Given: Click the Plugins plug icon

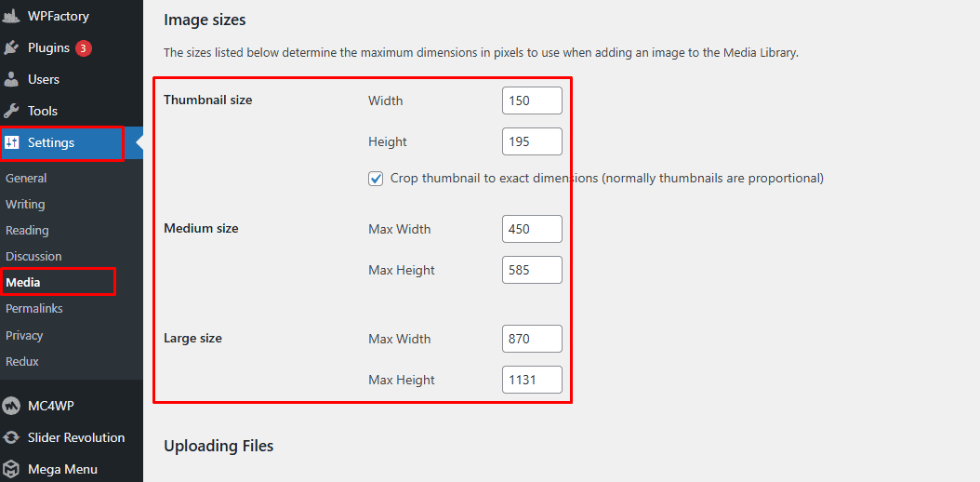Looking at the screenshot, I should pyautogui.click(x=12, y=47).
